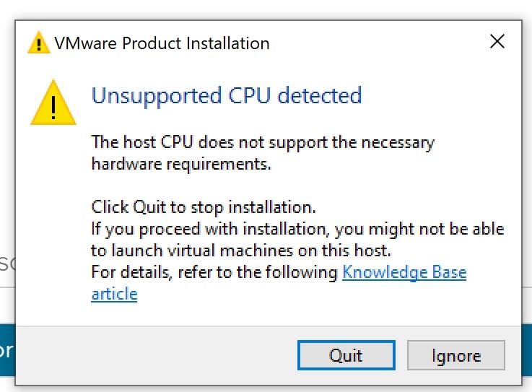This screenshot has width=532, height=392.
Task: Close the VMware Product Installation dialog
Action: pos(497,42)
